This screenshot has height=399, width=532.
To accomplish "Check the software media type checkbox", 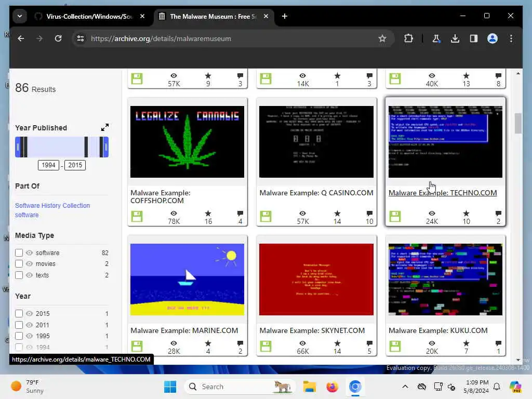I will click(19, 253).
